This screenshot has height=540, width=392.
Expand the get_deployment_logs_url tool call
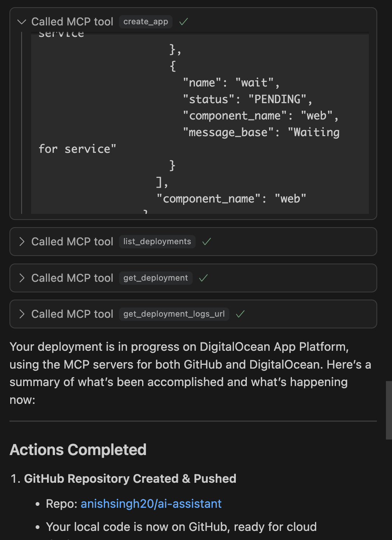[22, 314]
